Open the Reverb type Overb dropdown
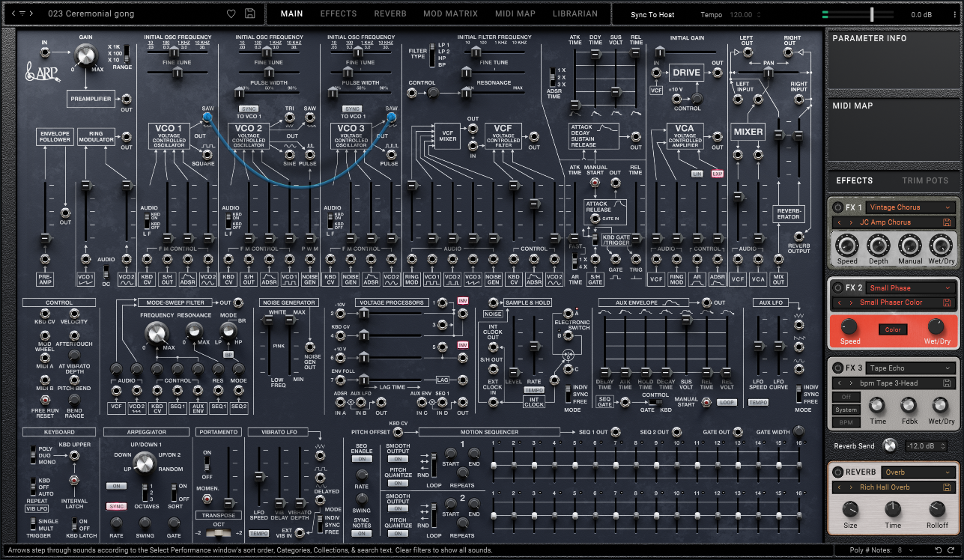This screenshot has width=964, height=560. [918, 472]
